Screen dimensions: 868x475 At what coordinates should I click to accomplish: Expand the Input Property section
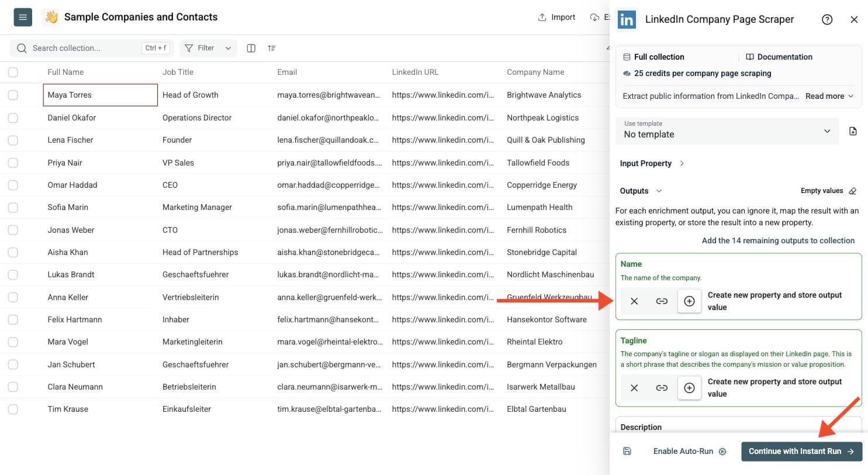click(x=652, y=163)
